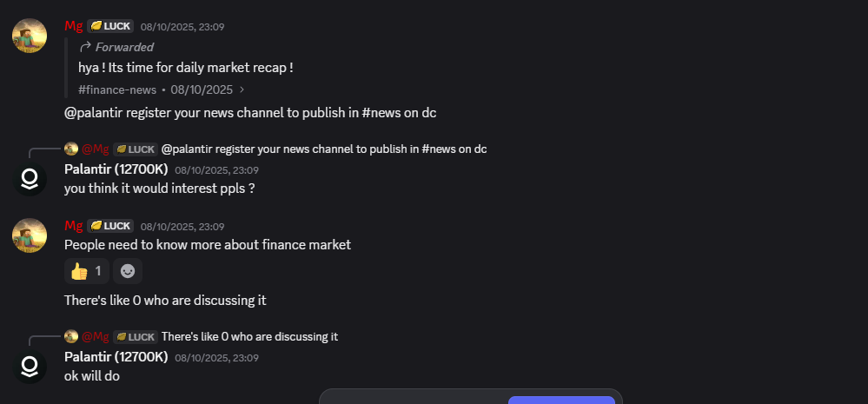Image resolution: width=868 pixels, height=404 pixels.
Task: Open the #finance-news forwarded source link
Action: (x=117, y=89)
